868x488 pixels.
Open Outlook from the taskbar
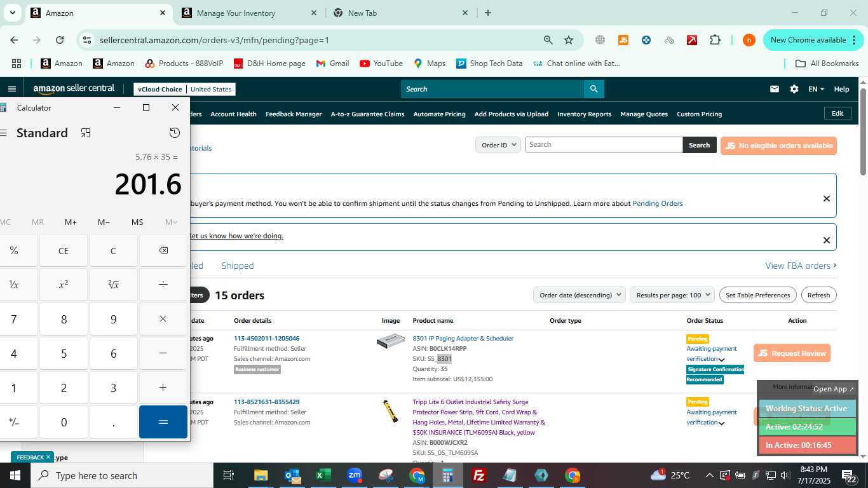coord(292,475)
